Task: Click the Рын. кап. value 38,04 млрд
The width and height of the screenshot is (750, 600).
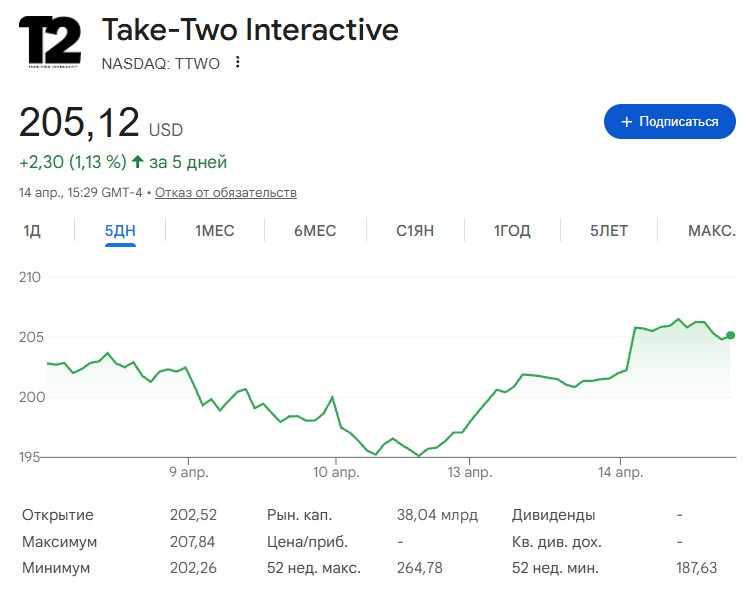Action: pyautogui.click(x=437, y=515)
